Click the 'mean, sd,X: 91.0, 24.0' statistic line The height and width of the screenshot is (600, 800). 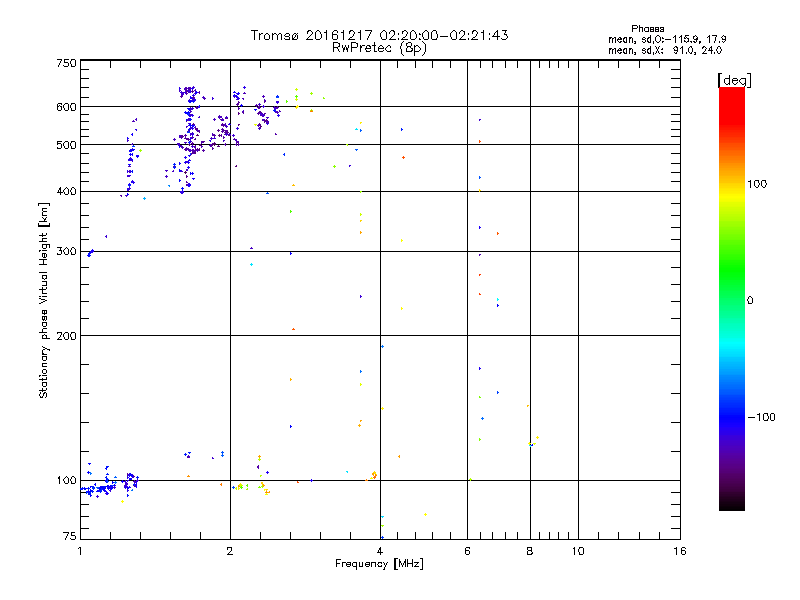point(665,51)
